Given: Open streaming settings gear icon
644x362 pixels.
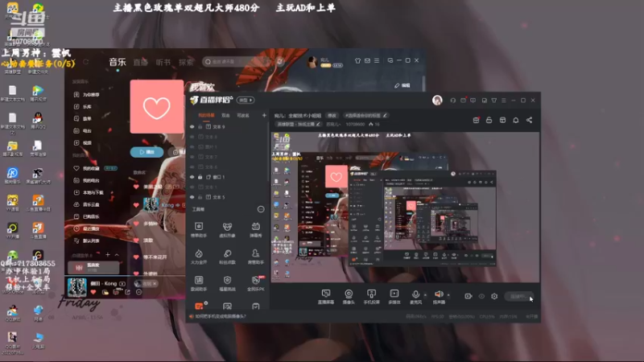Looking at the screenshot, I should point(494,296).
